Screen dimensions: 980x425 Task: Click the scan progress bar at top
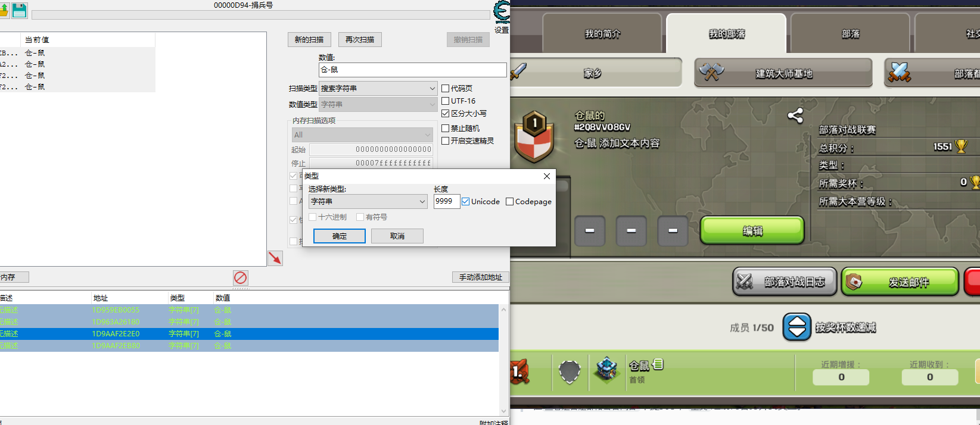click(261, 15)
